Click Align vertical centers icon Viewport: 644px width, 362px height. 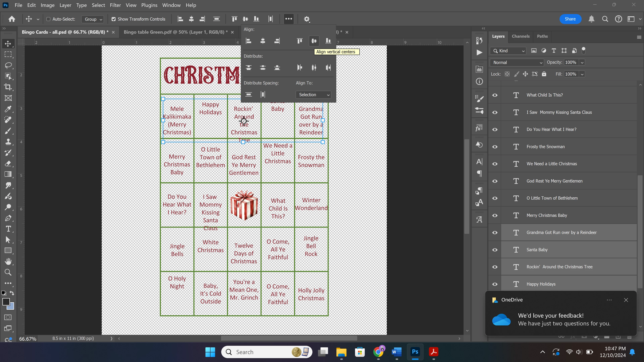[314, 41]
